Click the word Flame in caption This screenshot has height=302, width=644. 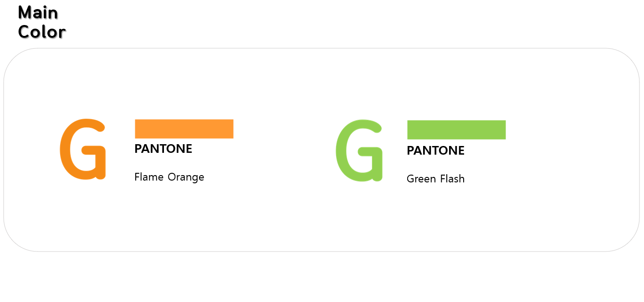(149, 177)
